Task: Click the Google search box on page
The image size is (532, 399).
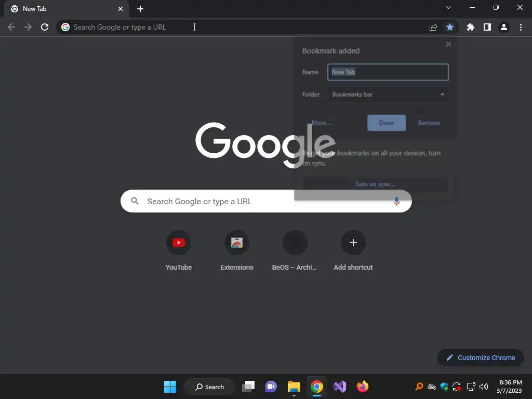Action: (266, 201)
